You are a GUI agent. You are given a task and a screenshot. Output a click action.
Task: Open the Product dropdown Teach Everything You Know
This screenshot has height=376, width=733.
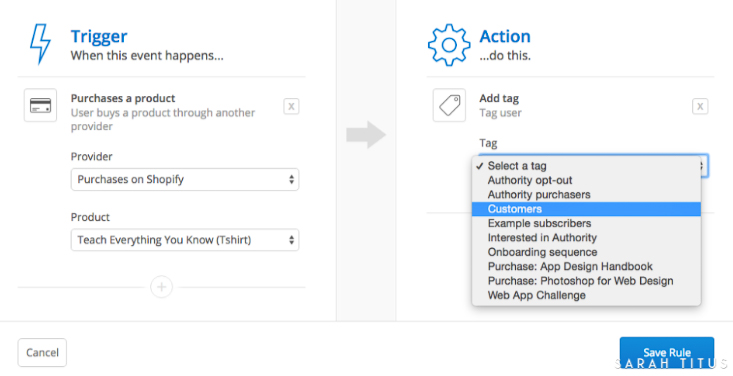(185, 240)
